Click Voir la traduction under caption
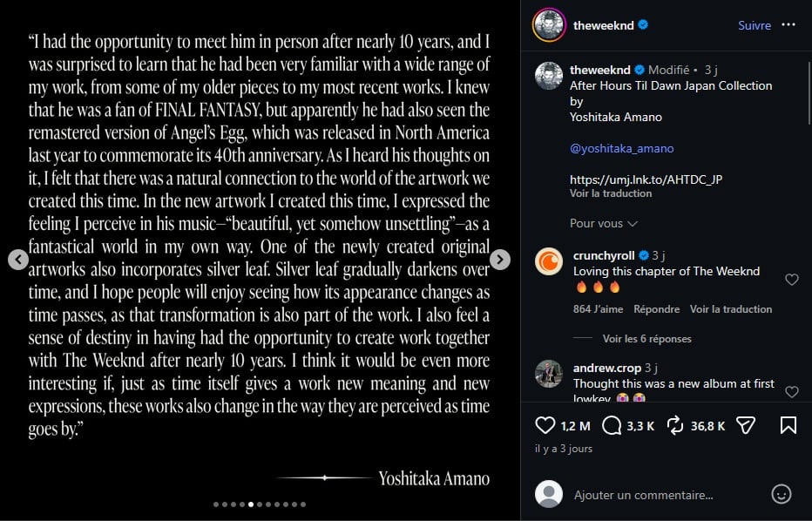Image resolution: width=812 pixels, height=521 pixels. point(611,193)
